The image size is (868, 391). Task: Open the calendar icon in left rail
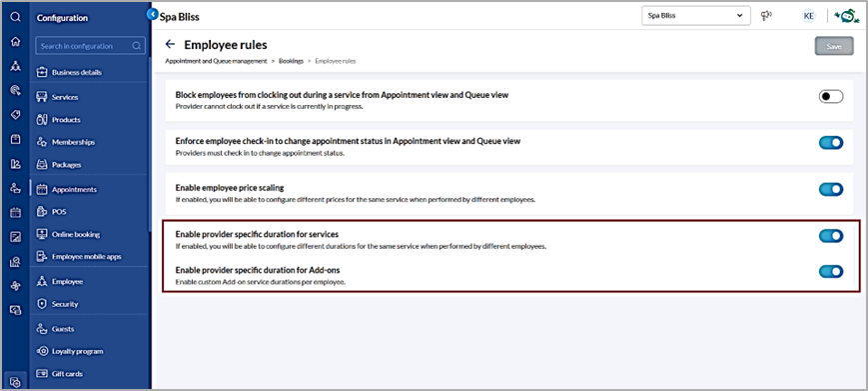pos(16,212)
